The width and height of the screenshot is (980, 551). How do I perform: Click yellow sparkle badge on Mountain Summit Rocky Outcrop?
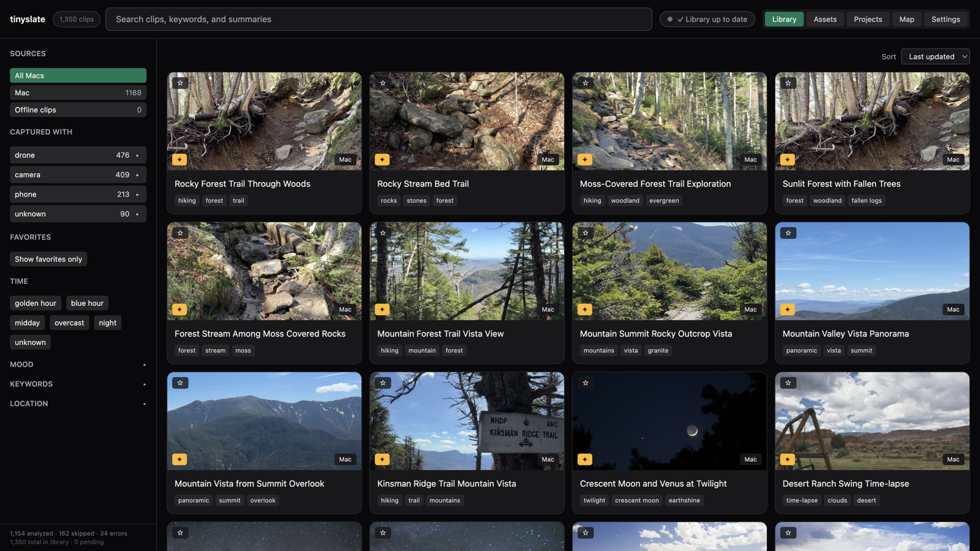pyautogui.click(x=585, y=310)
